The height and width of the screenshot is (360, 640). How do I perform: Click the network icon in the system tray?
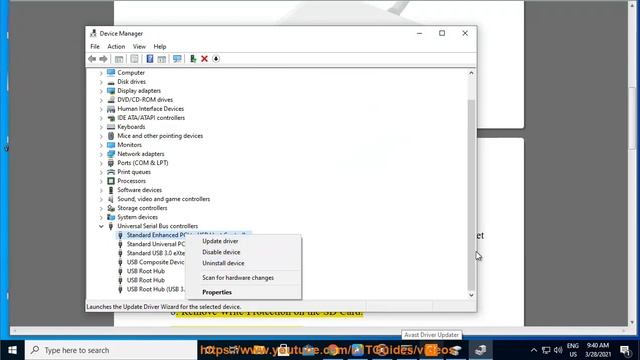(x=546, y=350)
